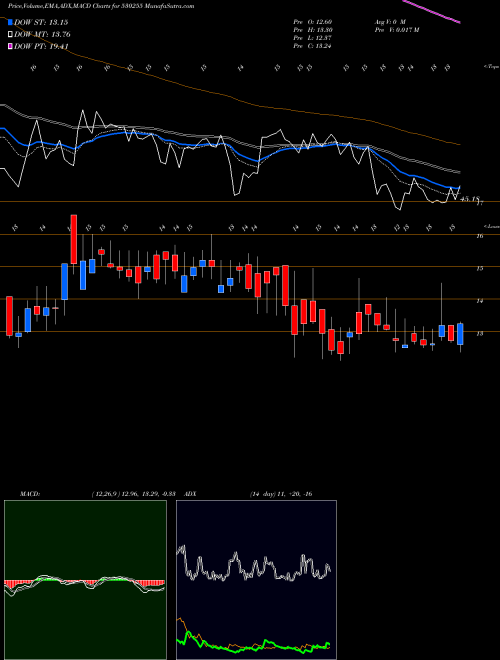The width and height of the screenshot is (500, 660).
Task: Click the price axis label 14
Action: [479, 301]
